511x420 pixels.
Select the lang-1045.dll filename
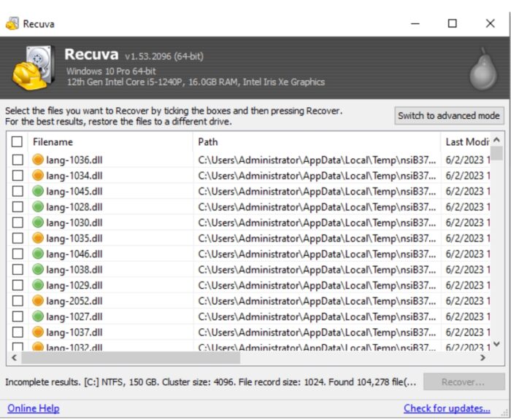(x=74, y=191)
